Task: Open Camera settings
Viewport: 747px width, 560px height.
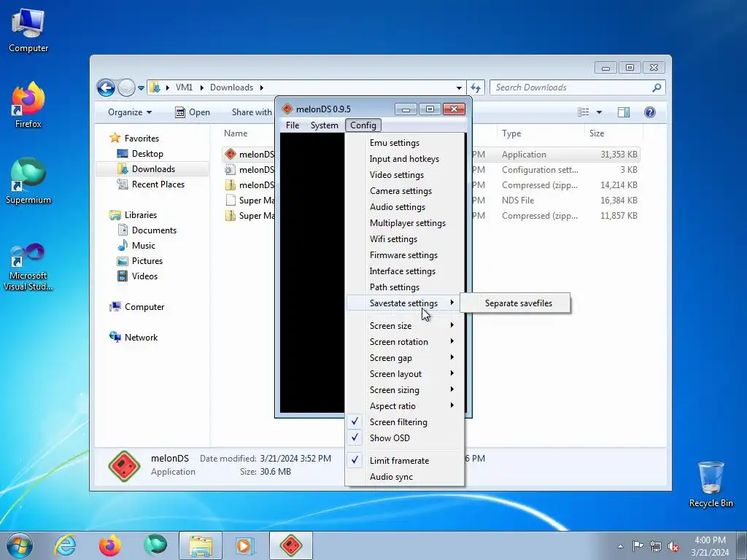Action: 405,191
